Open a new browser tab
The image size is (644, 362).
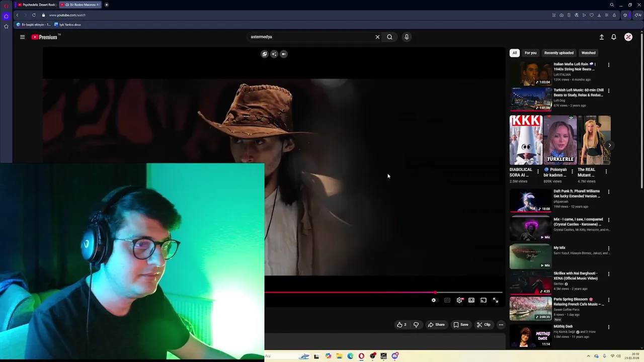[x=106, y=5]
